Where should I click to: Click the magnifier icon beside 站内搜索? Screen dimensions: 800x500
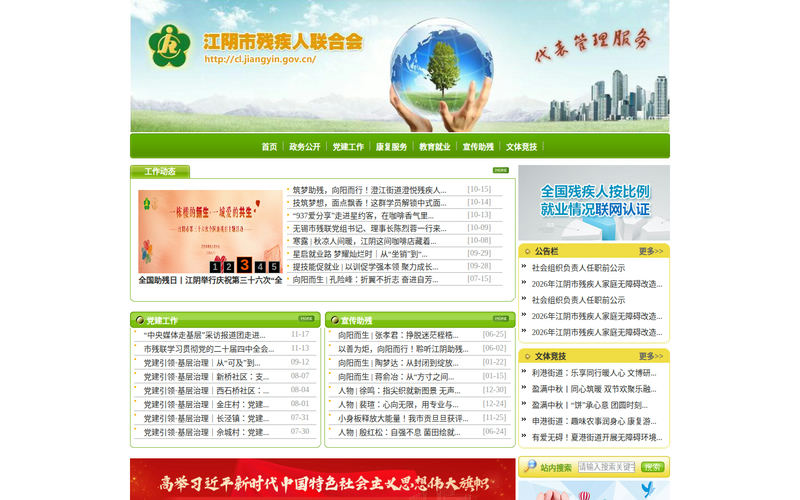[531, 465]
